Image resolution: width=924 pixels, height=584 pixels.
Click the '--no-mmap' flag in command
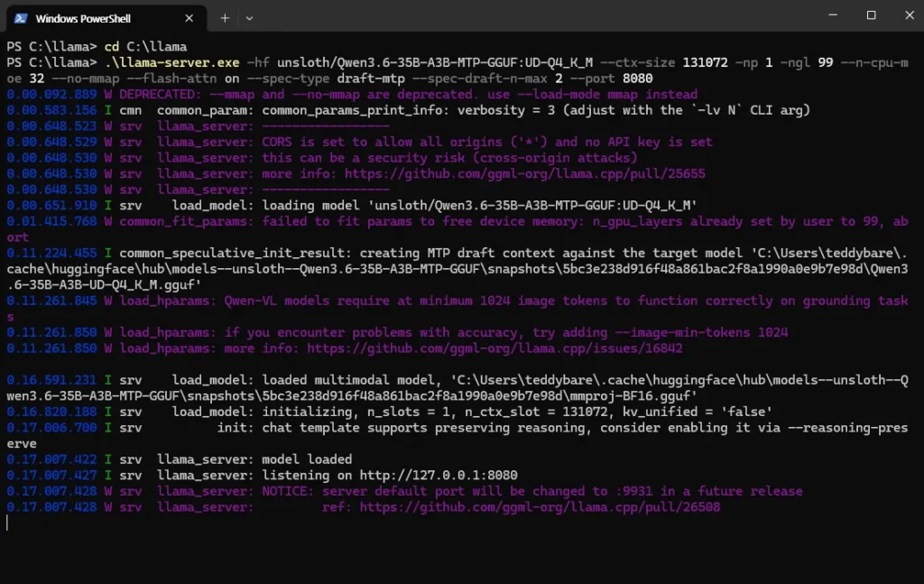coord(86,79)
